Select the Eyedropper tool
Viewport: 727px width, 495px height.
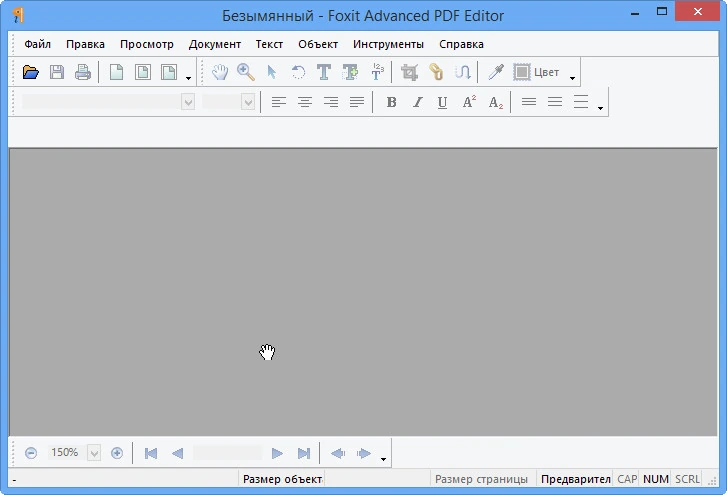pyautogui.click(x=496, y=72)
